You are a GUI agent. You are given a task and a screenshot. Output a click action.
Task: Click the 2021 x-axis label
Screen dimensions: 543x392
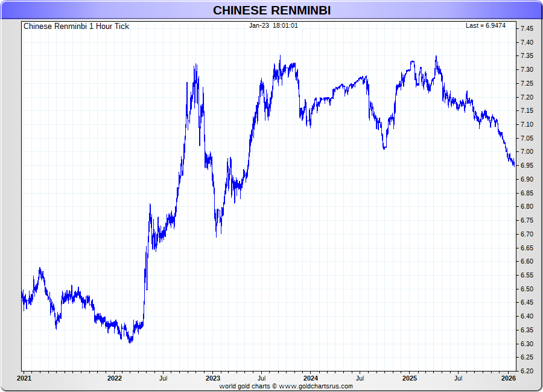click(24, 378)
